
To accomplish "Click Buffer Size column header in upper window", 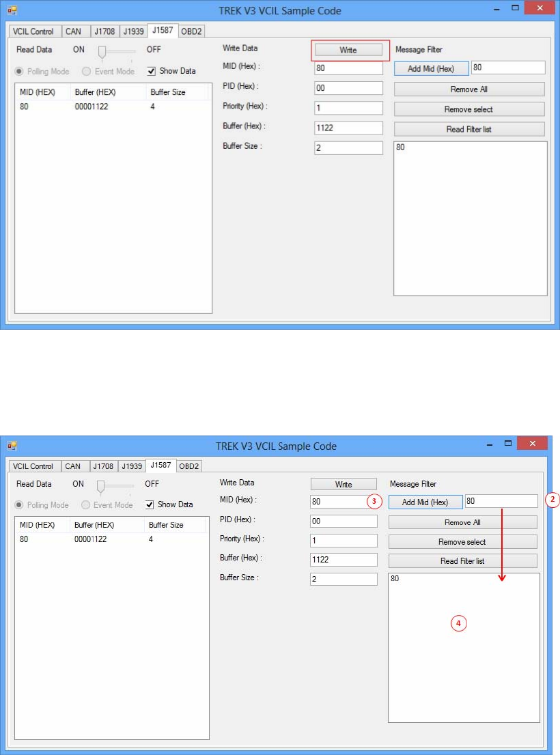I will [177, 92].
